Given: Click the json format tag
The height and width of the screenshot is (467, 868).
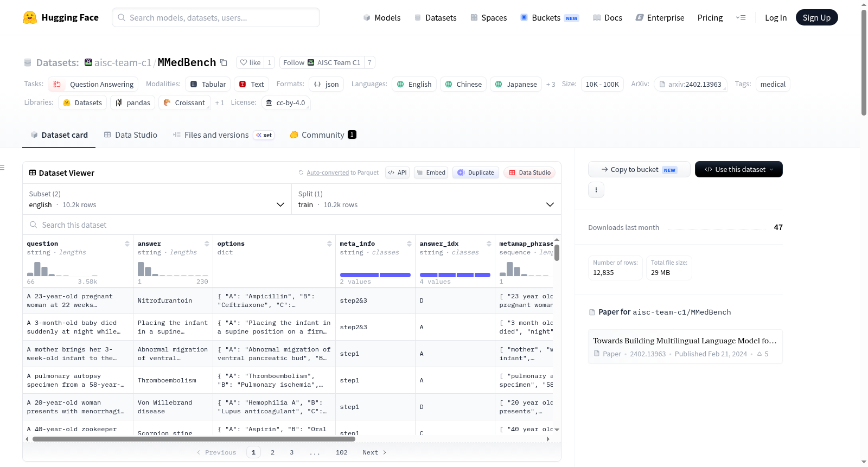Looking at the screenshot, I should [x=326, y=84].
